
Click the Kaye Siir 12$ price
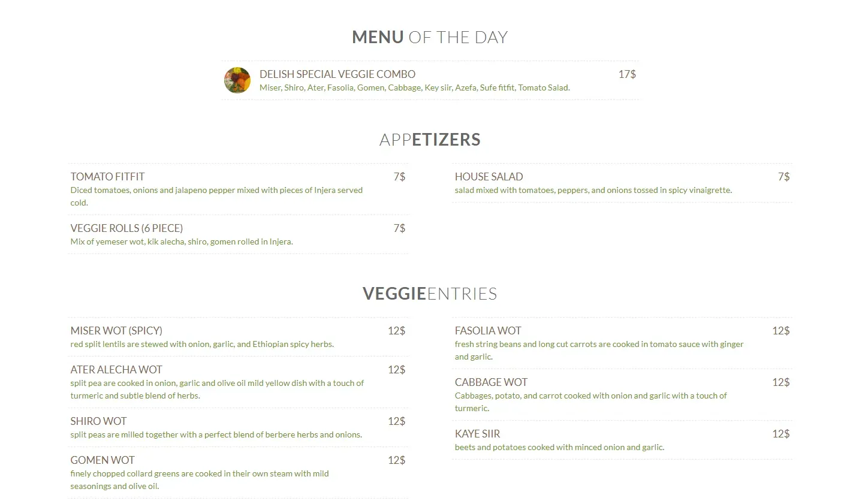click(780, 434)
